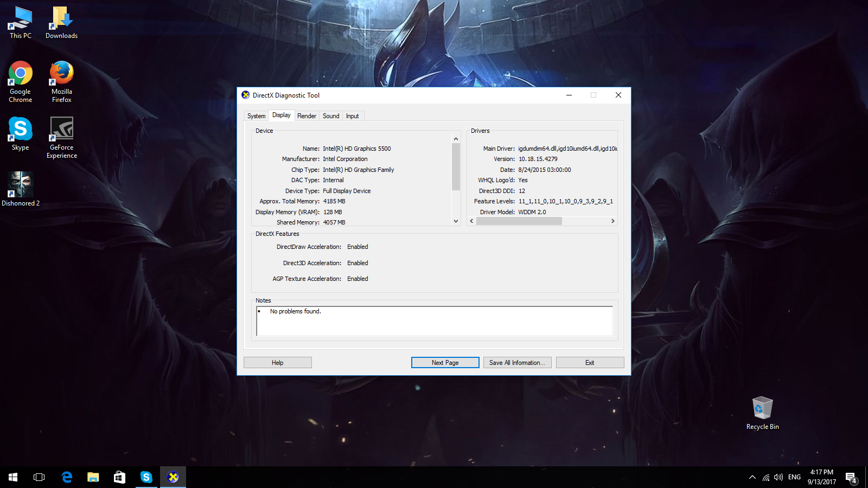Close the DirectX Diagnostic Tool window

tap(618, 95)
